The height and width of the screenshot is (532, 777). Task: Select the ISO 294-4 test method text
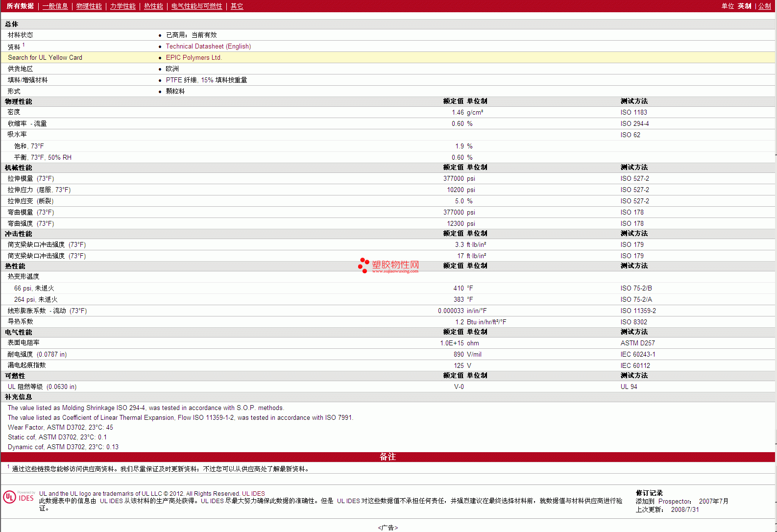click(x=634, y=123)
